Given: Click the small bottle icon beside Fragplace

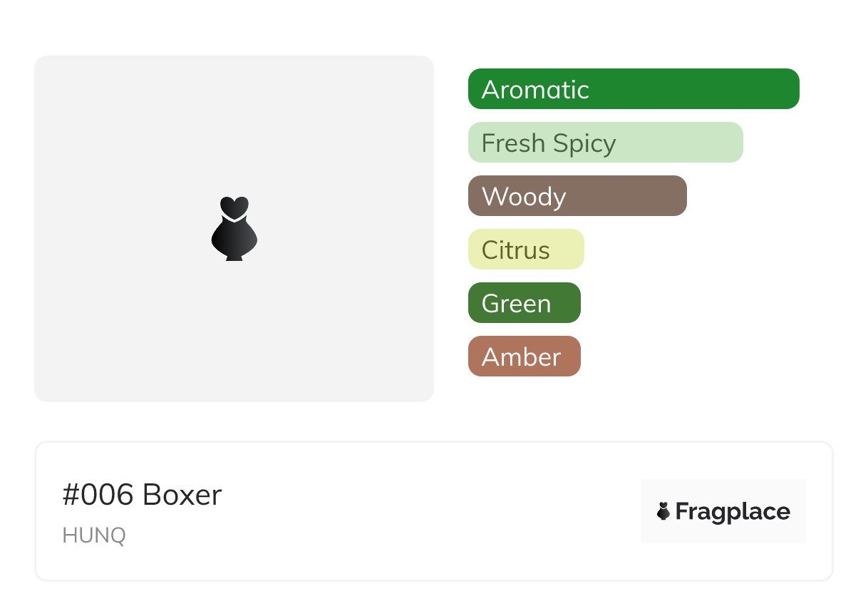Looking at the screenshot, I should (663, 511).
